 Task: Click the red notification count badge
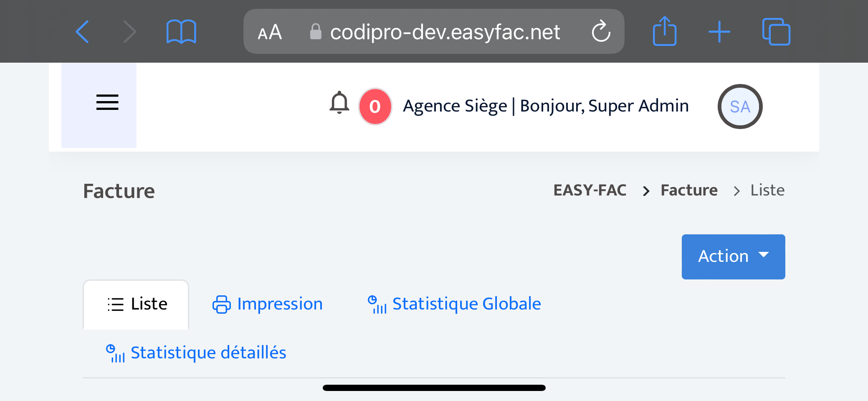(x=375, y=107)
